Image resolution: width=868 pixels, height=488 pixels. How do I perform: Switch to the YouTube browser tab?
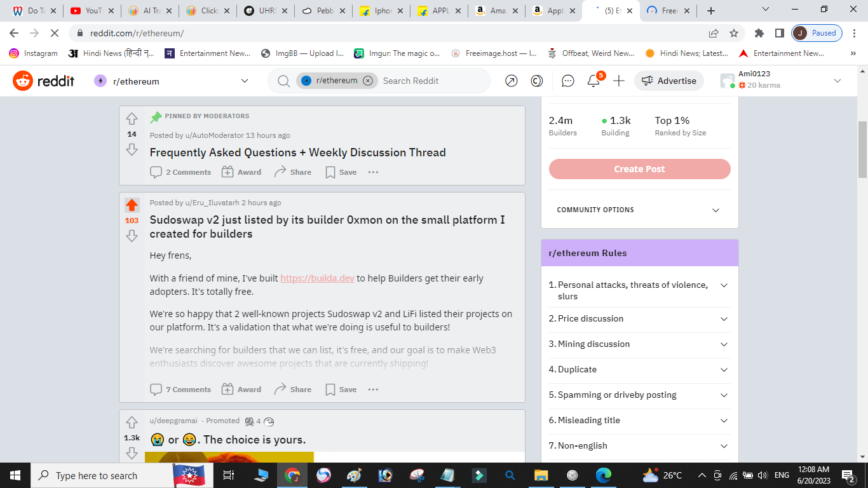pyautogui.click(x=92, y=11)
